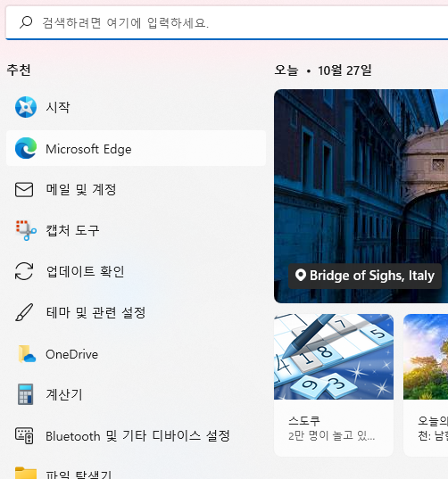The height and width of the screenshot is (479, 448).
Task: Open the landscape card image beside 스도쿠
Action: click(x=426, y=357)
